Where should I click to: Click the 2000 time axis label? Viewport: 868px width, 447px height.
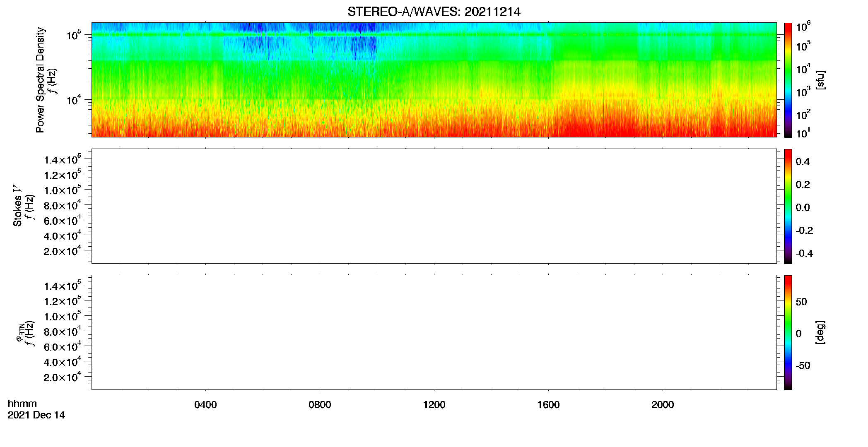point(663,405)
